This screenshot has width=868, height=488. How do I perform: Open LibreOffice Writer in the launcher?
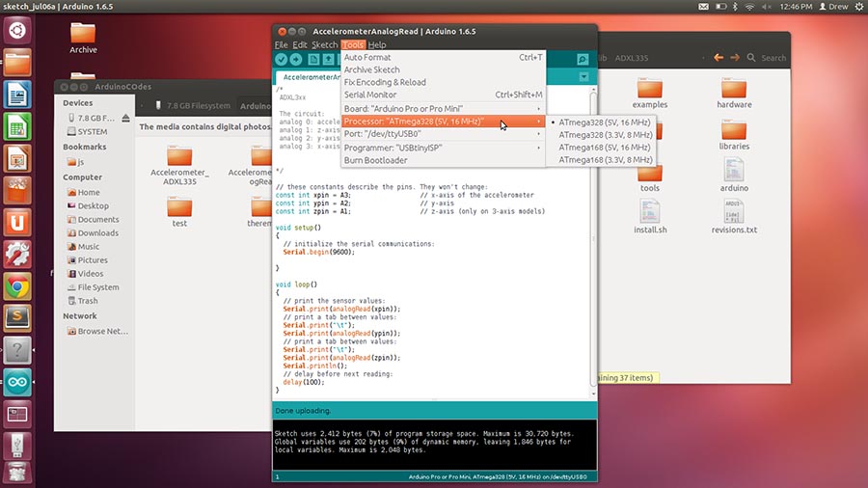coord(17,95)
